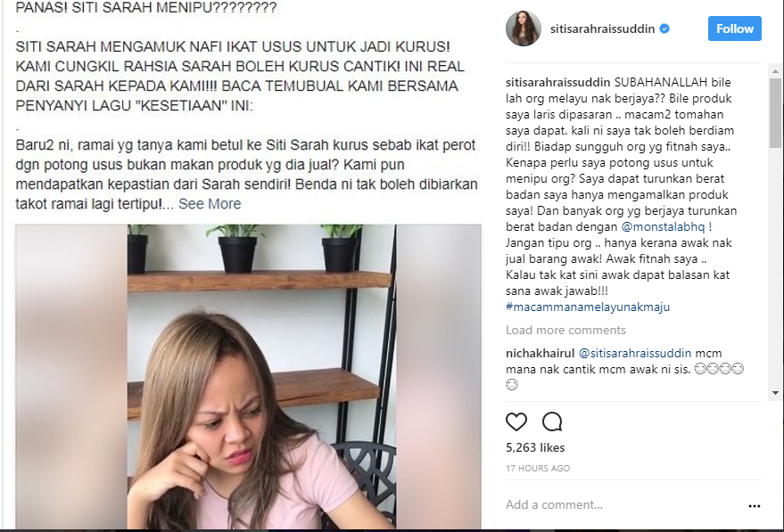The image size is (784, 532).
Task: Open nichakhairul commenter profile
Action: click(540, 353)
